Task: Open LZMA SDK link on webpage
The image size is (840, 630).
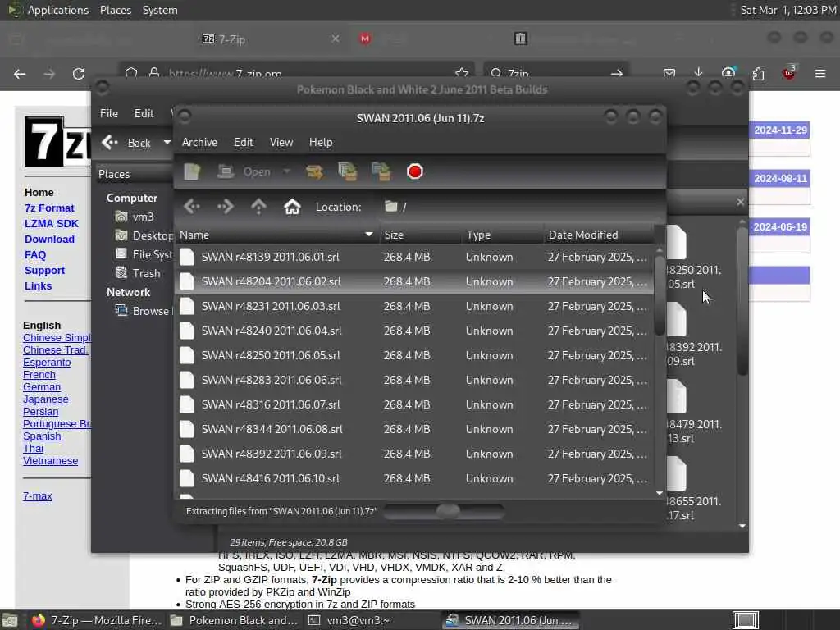Action: pyautogui.click(x=52, y=223)
